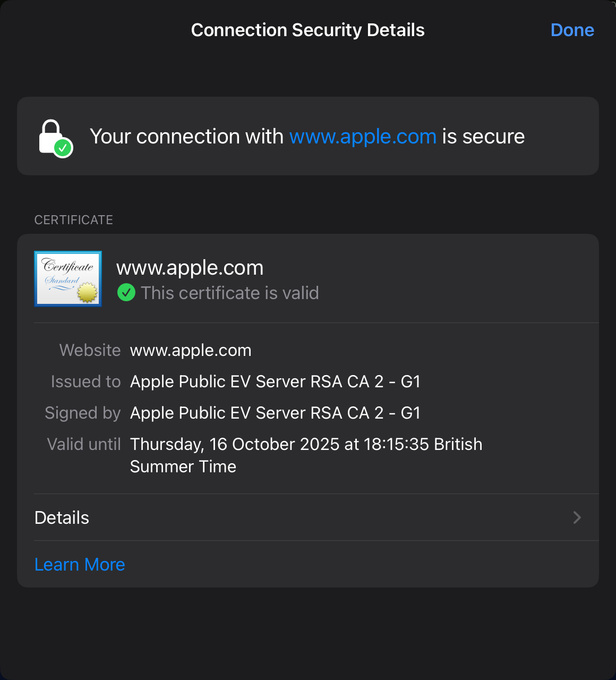Tap the Done button
This screenshot has height=680, width=616.
[x=572, y=30]
